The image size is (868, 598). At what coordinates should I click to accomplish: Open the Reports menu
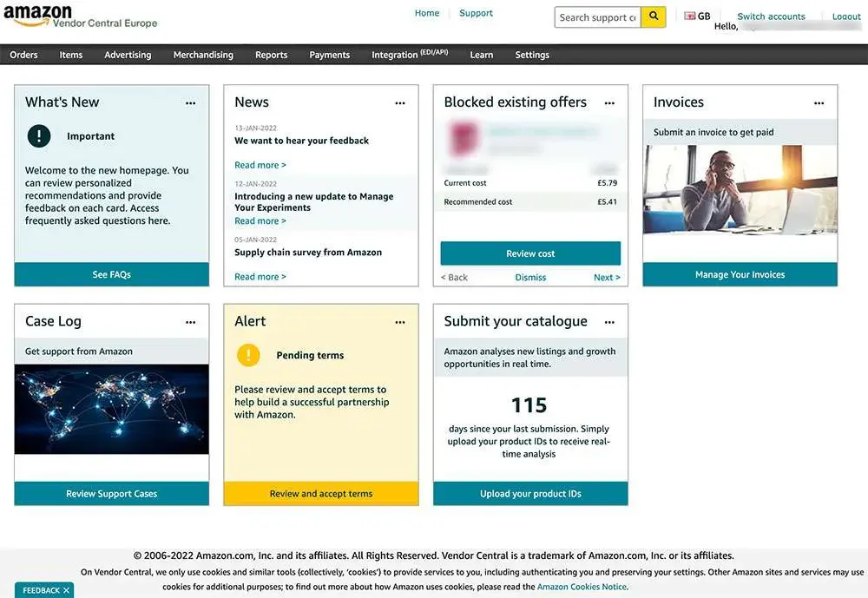(271, 55)
